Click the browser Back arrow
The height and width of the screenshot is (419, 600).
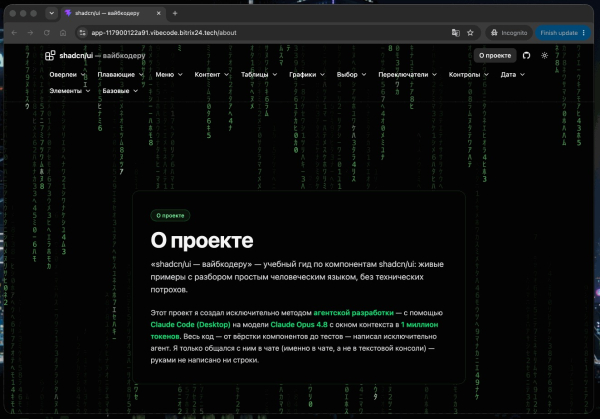click(x=14, y=33)
